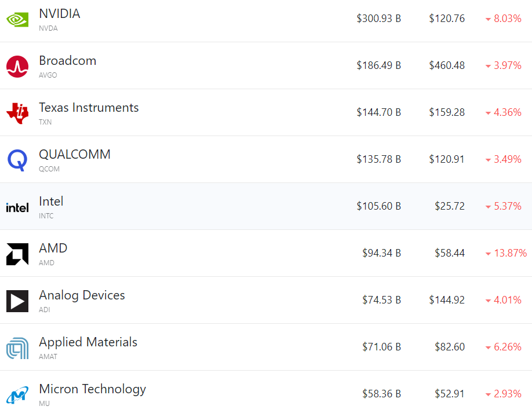Open the Broadcom company name link
Image resolution: width=532 pixels, height=417 pixels.
[68, 61]
